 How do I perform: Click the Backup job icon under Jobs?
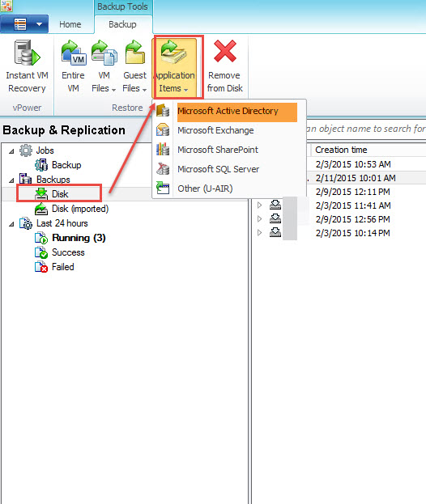(x=41, y=165)
